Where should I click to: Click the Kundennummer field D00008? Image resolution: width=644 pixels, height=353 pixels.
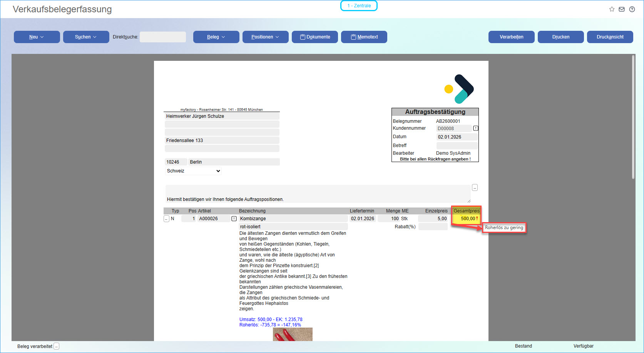tap(454, 129)
